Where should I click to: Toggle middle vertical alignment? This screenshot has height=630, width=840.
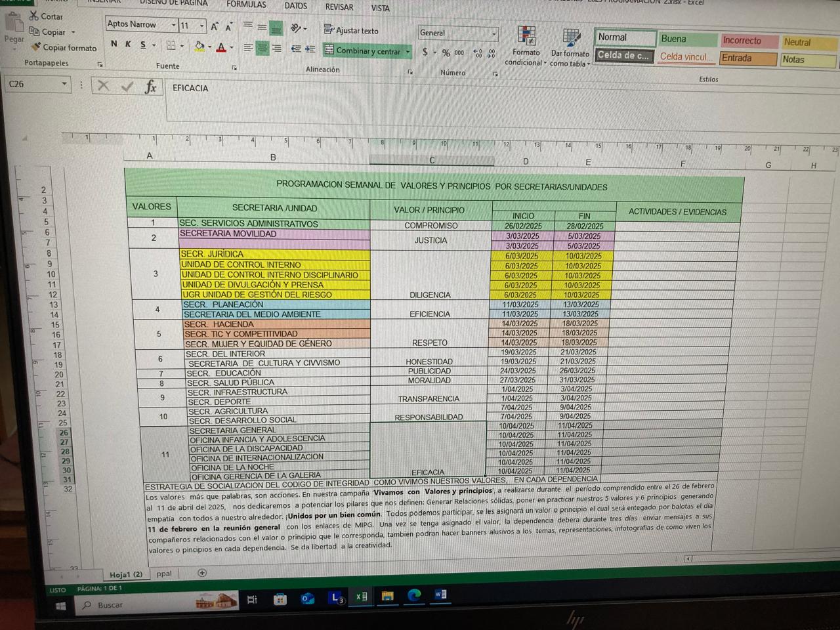(262, 27)
